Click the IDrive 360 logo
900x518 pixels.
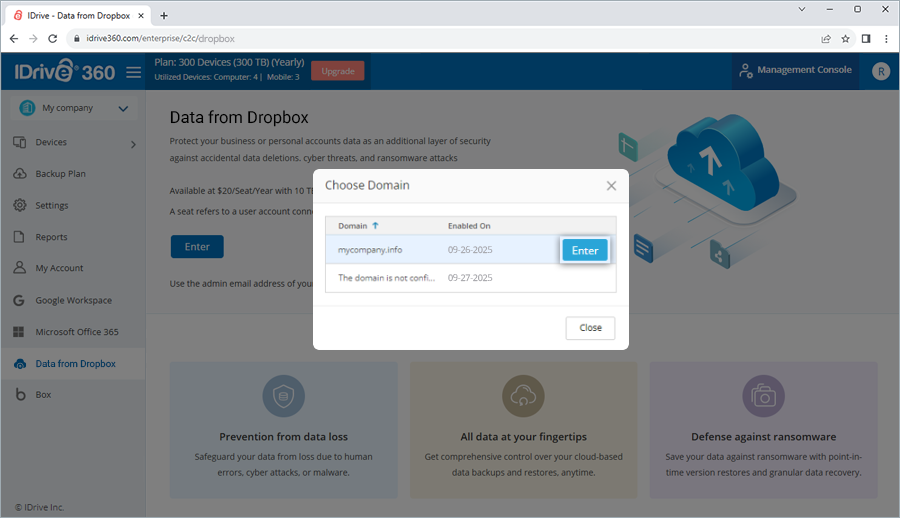coord(64,72)
